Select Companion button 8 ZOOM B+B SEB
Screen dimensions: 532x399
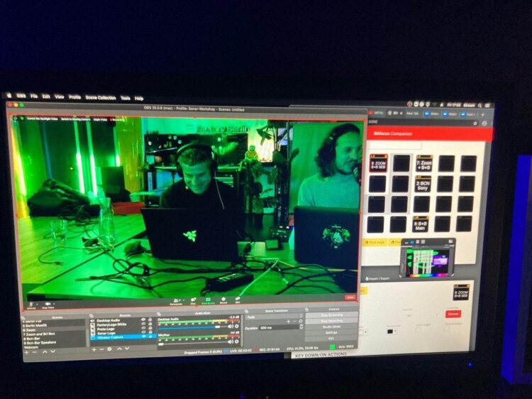tap(378, 163)
